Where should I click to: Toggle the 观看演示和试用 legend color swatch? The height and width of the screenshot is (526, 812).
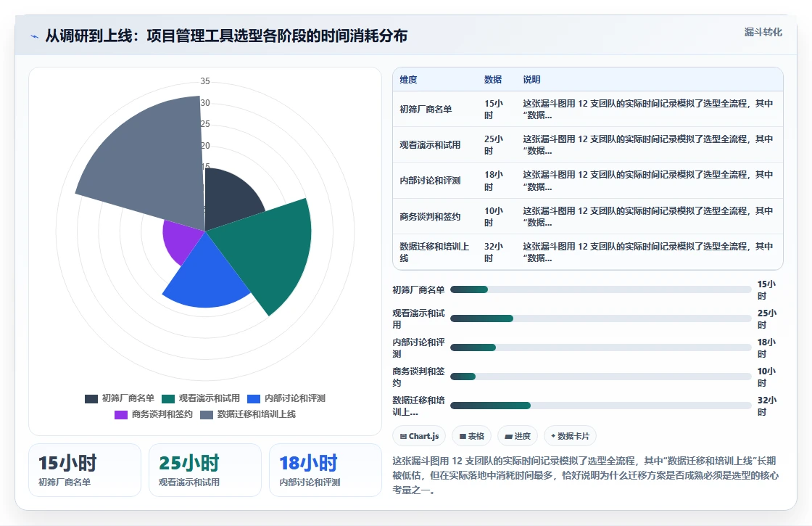(x=168, y=398)
